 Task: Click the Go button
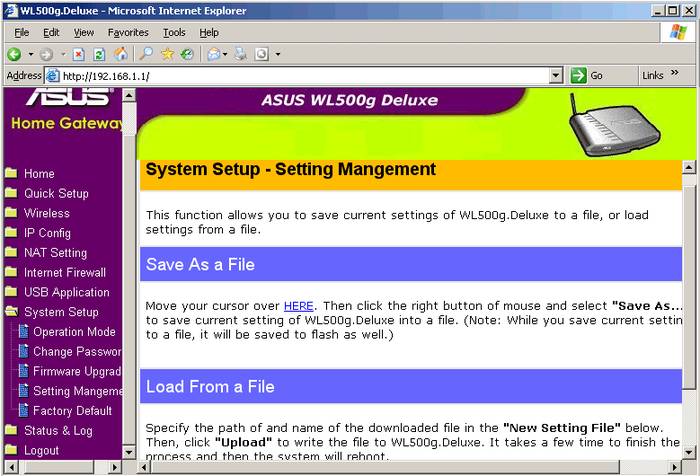[590, 76]
